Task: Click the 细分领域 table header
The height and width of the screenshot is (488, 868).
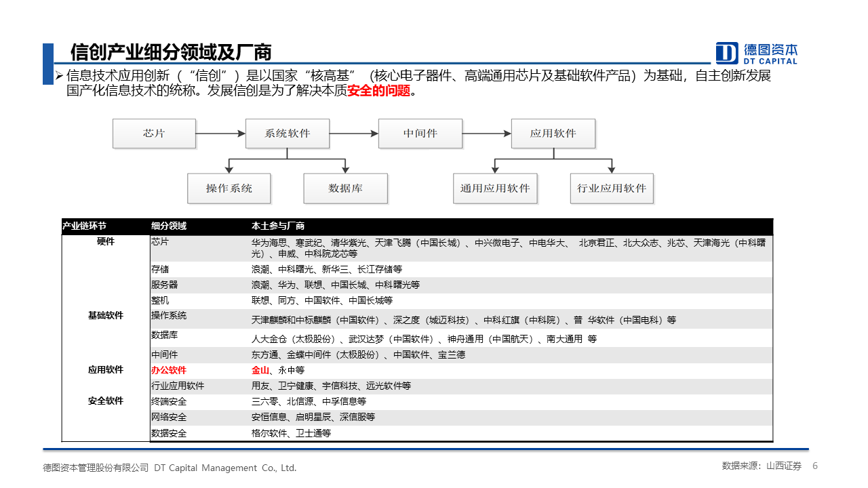Action: tap(169, 226)
